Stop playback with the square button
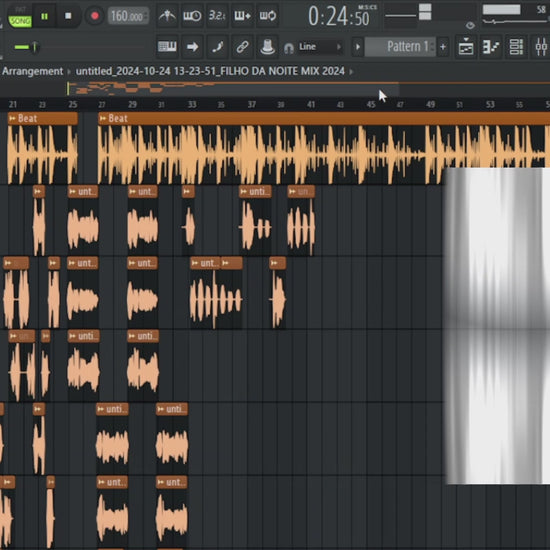 [68, 16]
